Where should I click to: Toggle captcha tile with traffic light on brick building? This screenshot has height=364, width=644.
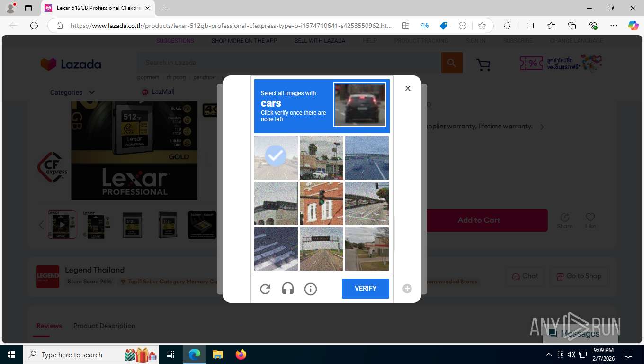(x=322, y=203)
